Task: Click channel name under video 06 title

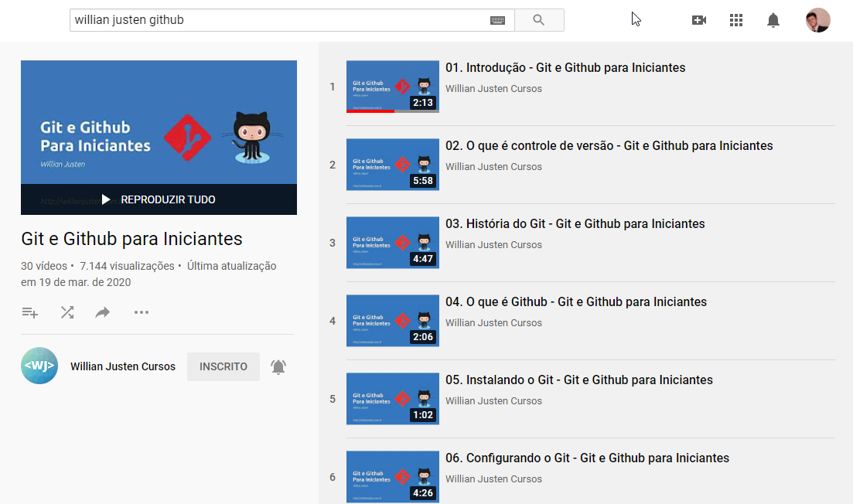Action: [x=493, y=479]
